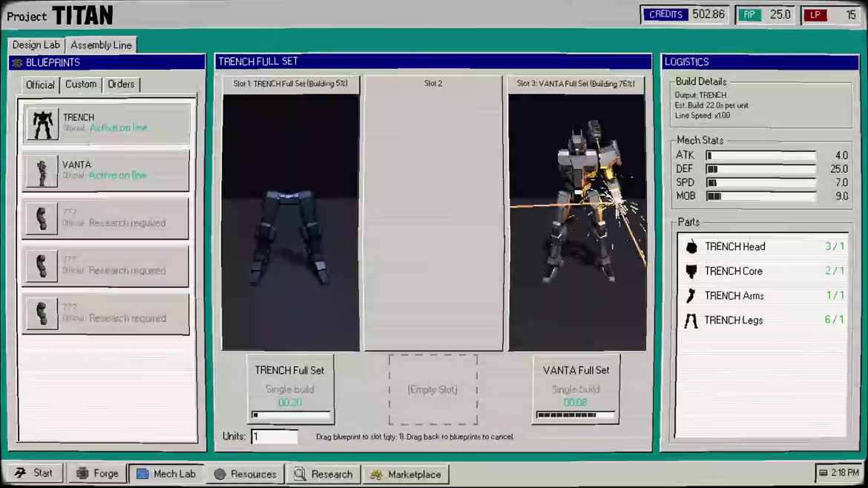Screen dimensions: 868x488
Task: Click the Research magnifier taskbar icon
Action: pyautogui.click(x=300, y=474)
